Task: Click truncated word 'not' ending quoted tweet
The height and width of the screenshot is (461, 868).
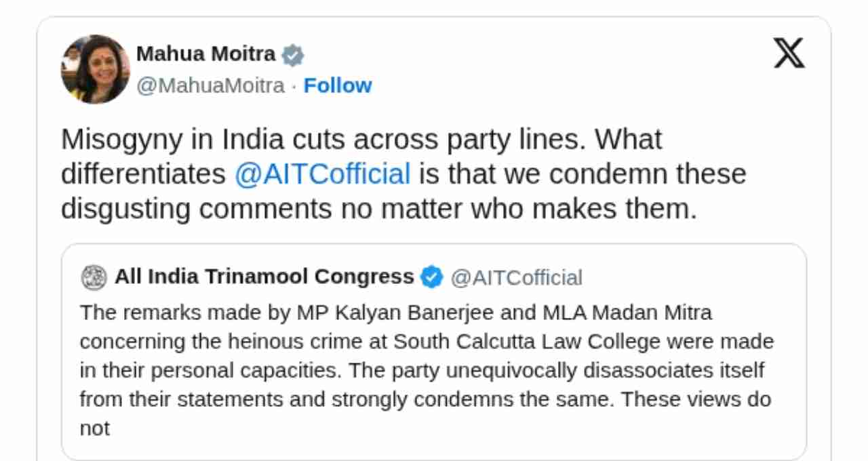Action: coord(94,428)
